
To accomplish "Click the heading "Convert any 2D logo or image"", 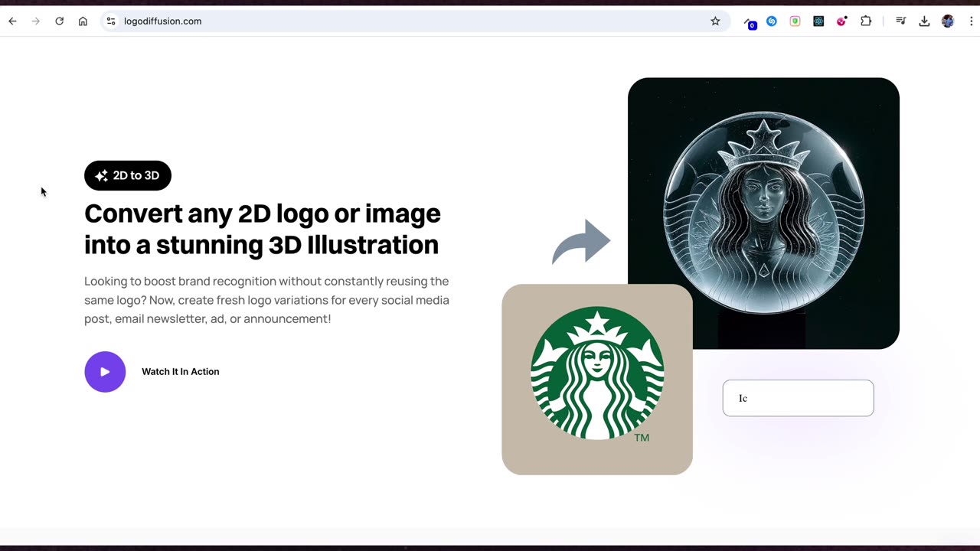I will tap(263, 214).
